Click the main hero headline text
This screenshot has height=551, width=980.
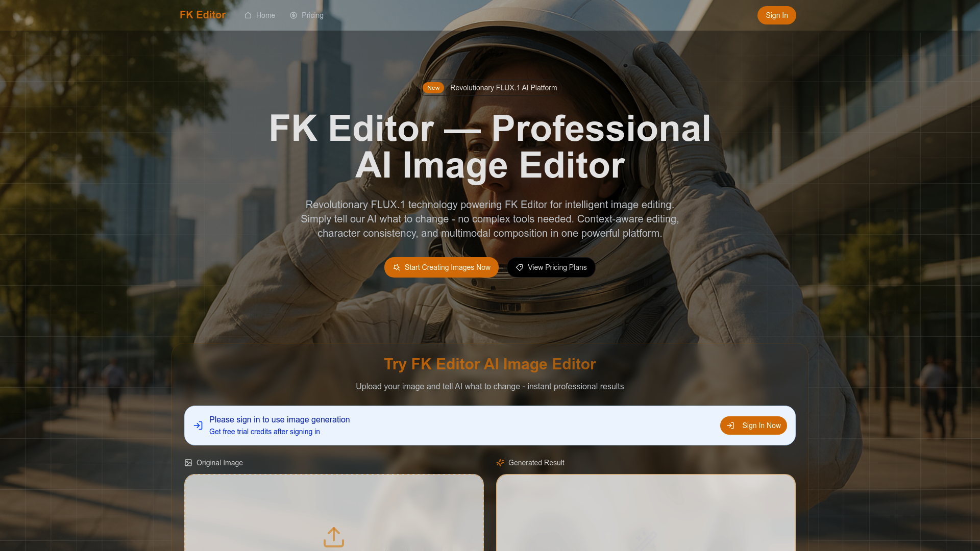(x=489, y=147)
